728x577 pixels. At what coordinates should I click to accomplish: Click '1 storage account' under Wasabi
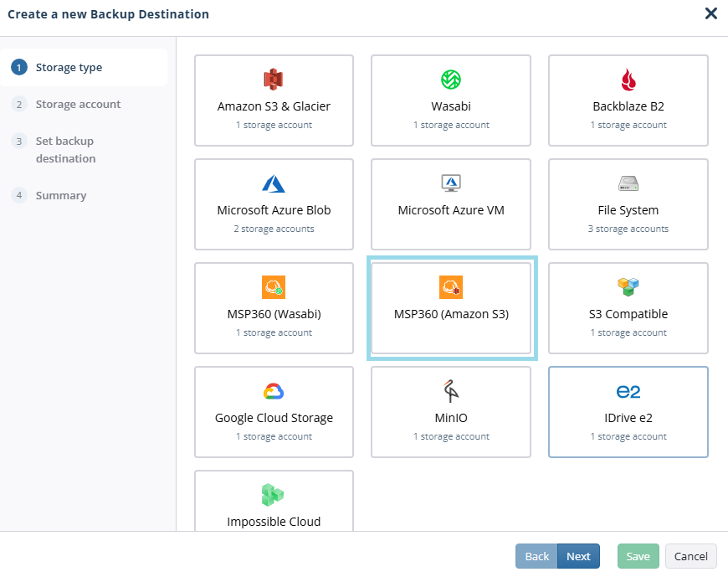[x=451, y=125]
